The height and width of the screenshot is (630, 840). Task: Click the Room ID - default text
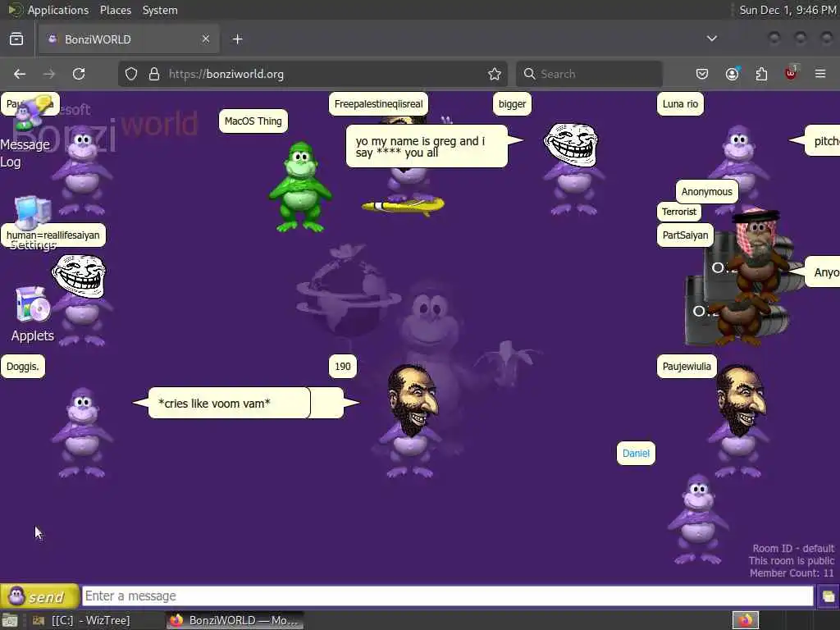pyautogui.click(x=793, y=549)
